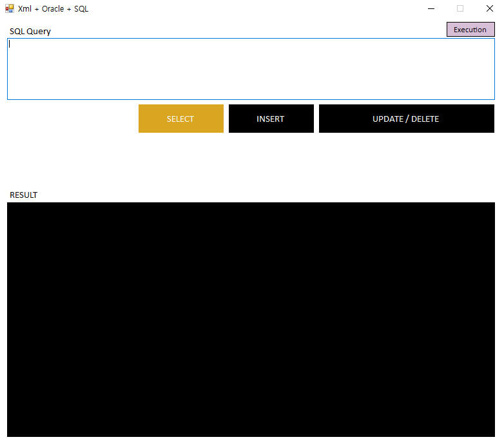Focus the SQL Query text box
This screenshot has height=444, width=504.
point(251,69)
